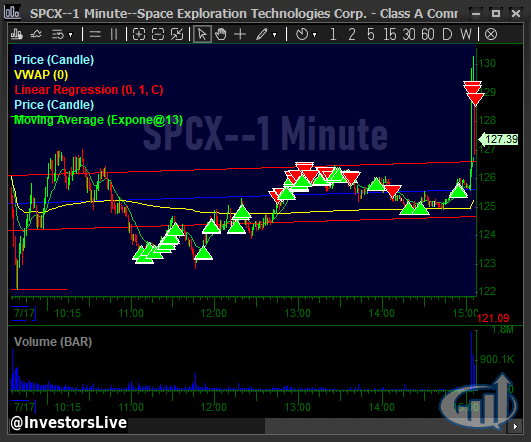
Task: Click the zoom out icon
Action: 158,35
